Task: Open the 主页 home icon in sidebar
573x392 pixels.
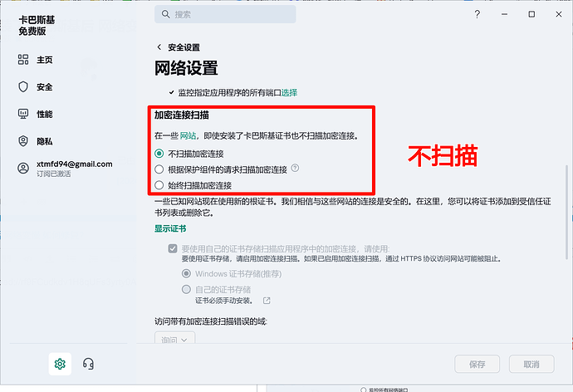Action: point(23,60)
